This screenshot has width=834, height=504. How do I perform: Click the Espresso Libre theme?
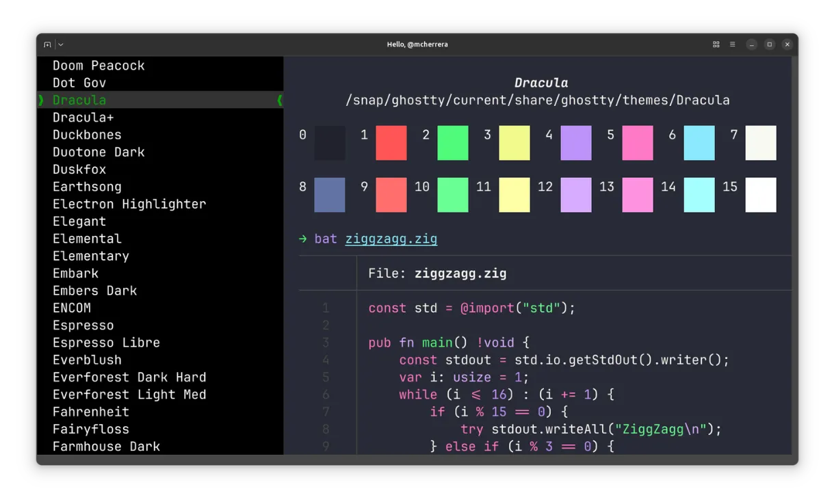106,343
